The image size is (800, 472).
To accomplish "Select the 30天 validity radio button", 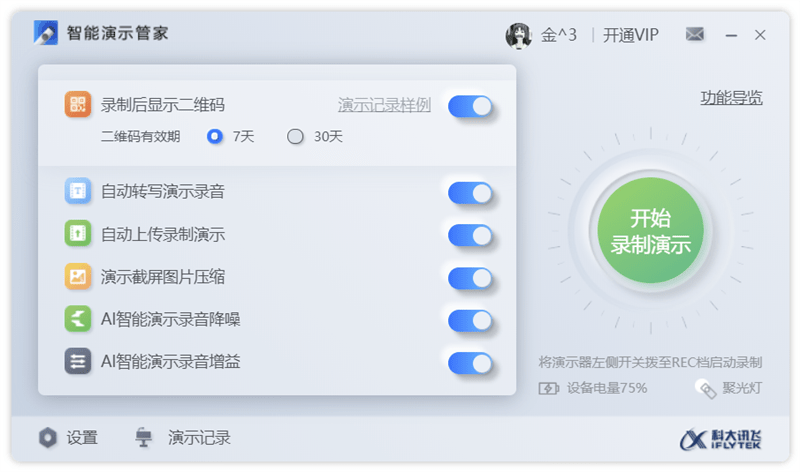I will (x=295, y=136).
